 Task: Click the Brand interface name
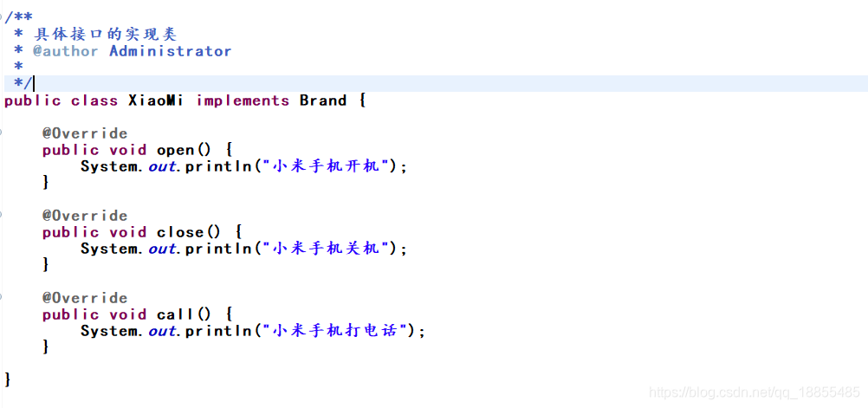(323, 100)
